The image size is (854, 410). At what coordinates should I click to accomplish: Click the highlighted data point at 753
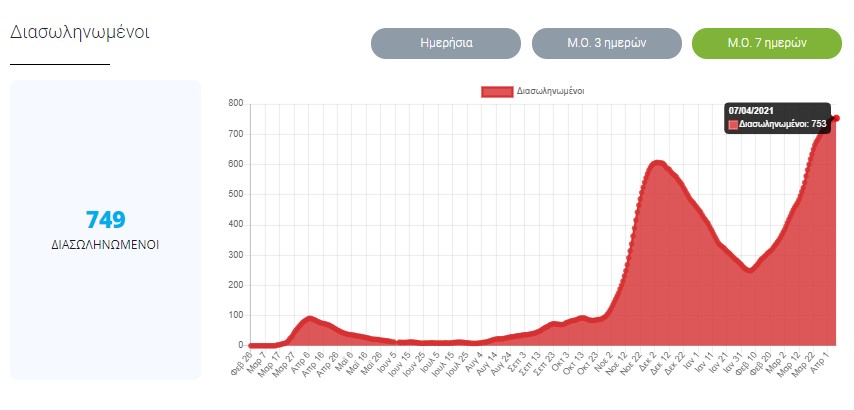pyautogui.click(x=836, y=118)
